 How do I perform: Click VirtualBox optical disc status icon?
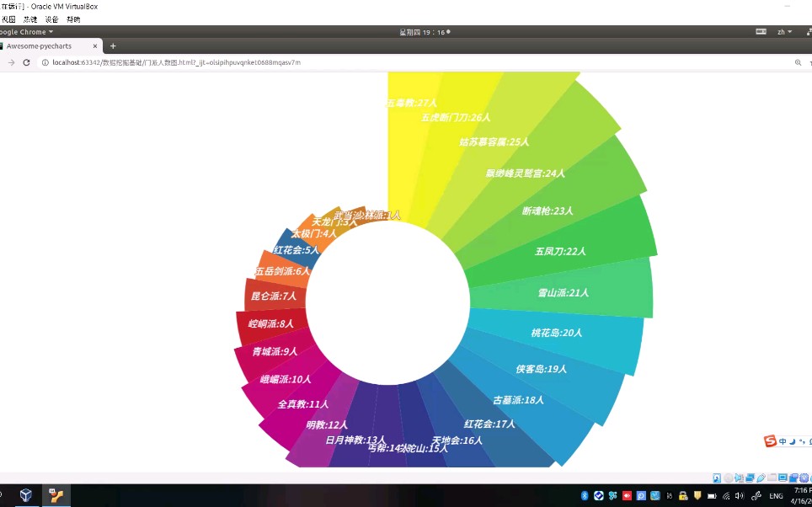coord(728,478)
